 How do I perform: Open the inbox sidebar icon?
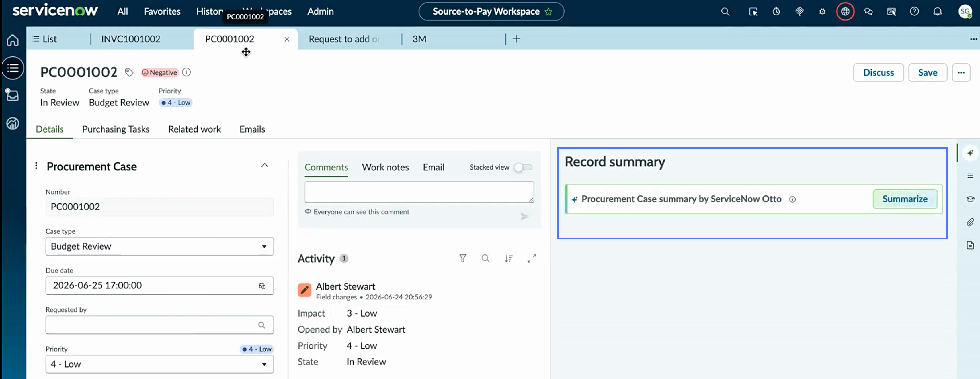coord(12,94)
